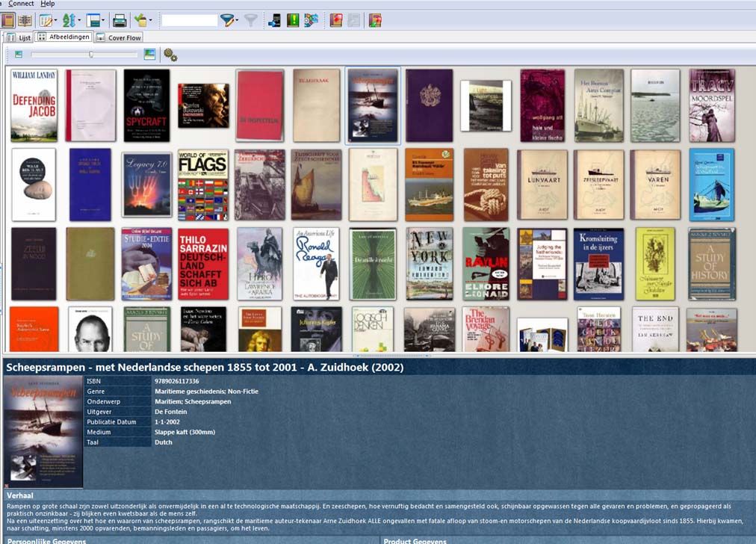Select the New York book cover
Viewport: 756px width, 544px height.
430,264
